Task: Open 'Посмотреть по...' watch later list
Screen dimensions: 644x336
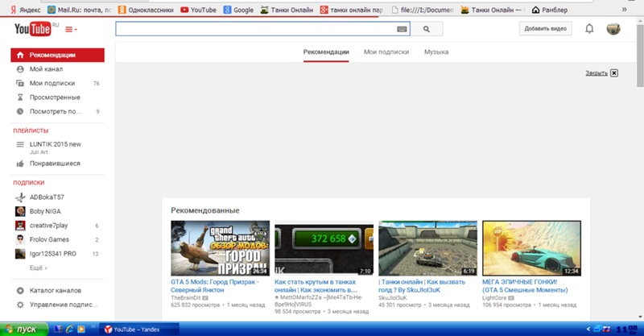Action: [x=57, y=111]
